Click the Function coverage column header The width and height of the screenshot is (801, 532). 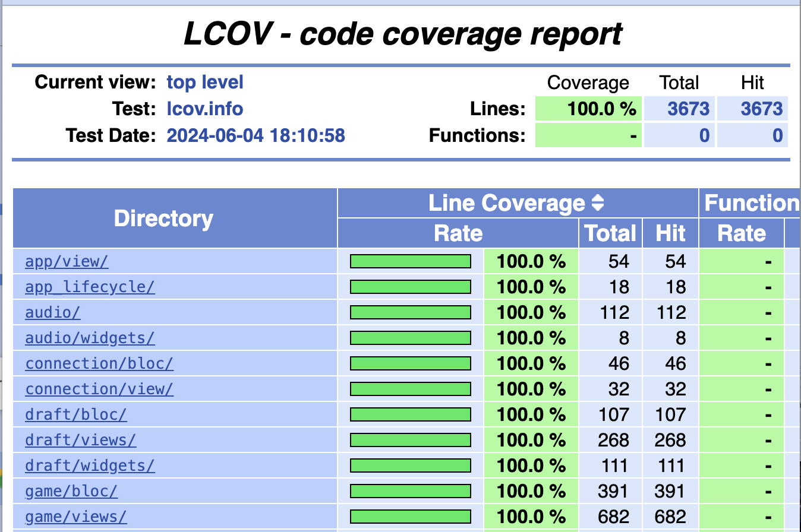click(x=751, y=204)
